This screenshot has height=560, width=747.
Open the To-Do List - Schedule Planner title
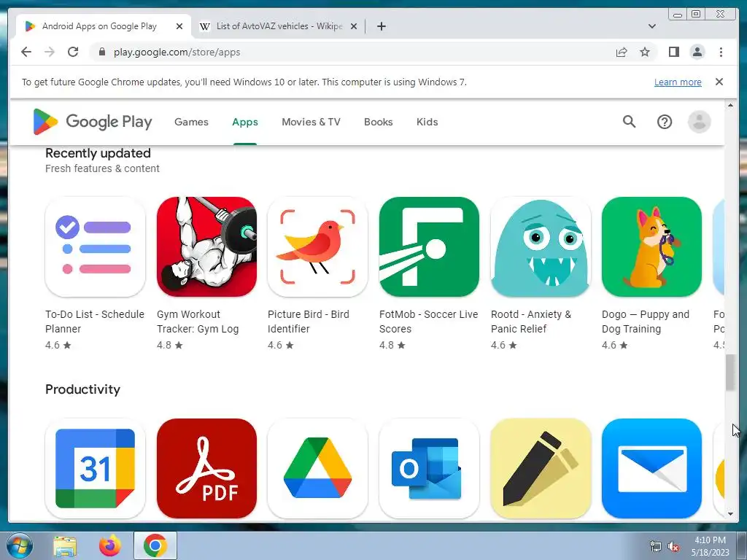[94, 322]
